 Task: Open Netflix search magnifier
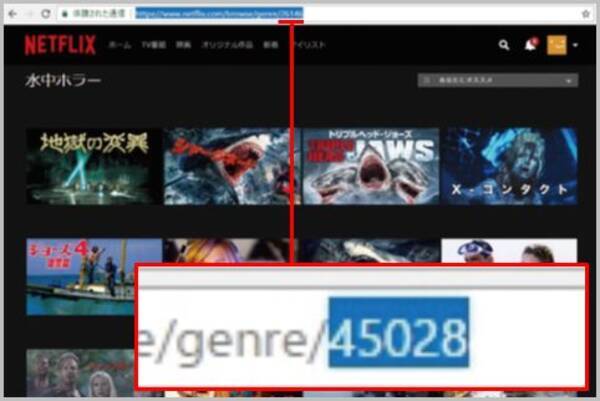click(504, 45)
